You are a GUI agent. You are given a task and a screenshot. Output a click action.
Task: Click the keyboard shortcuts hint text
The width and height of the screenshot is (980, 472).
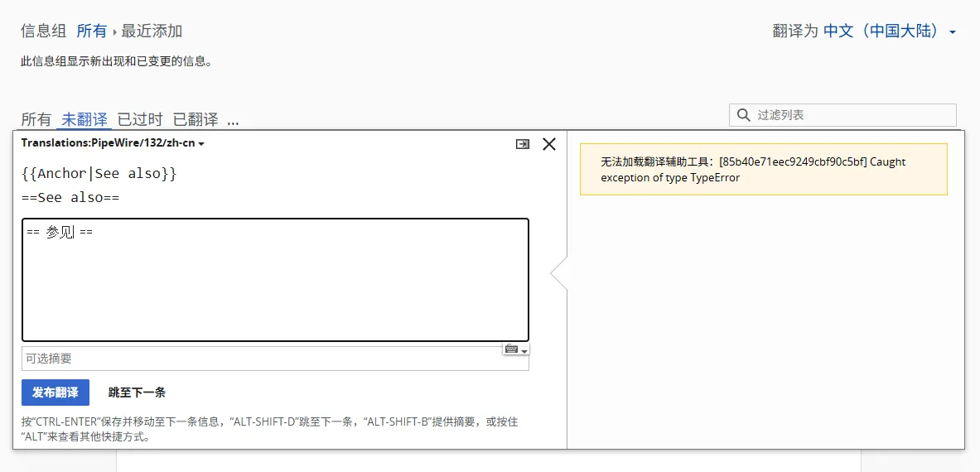coord(270,429)
